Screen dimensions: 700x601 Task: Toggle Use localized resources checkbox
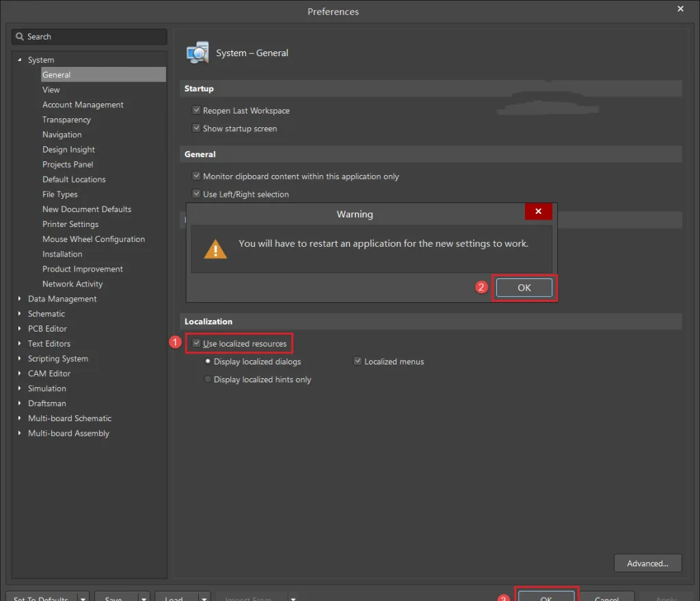pos(196,343)
